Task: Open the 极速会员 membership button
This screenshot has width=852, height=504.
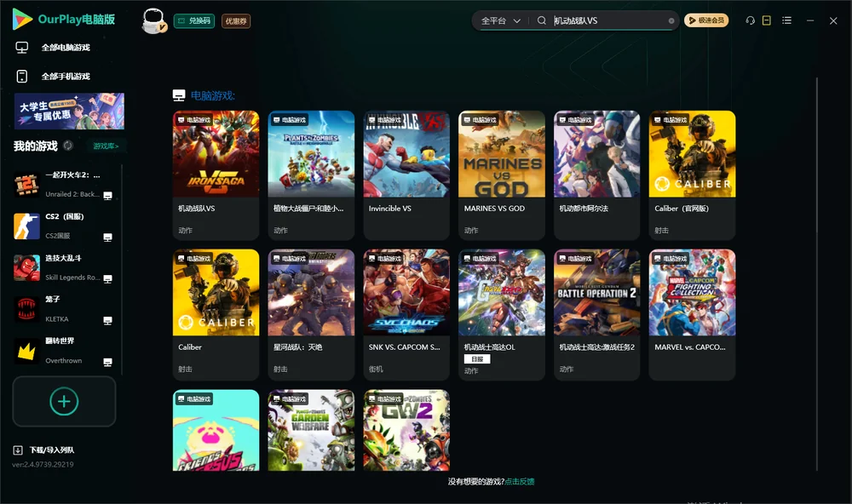Action: (705, 20)
